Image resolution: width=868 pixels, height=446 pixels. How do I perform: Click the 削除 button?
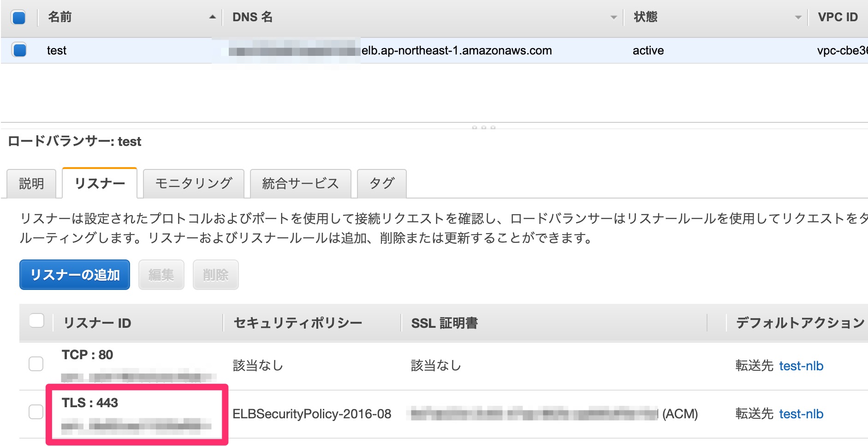pos(215,275)
